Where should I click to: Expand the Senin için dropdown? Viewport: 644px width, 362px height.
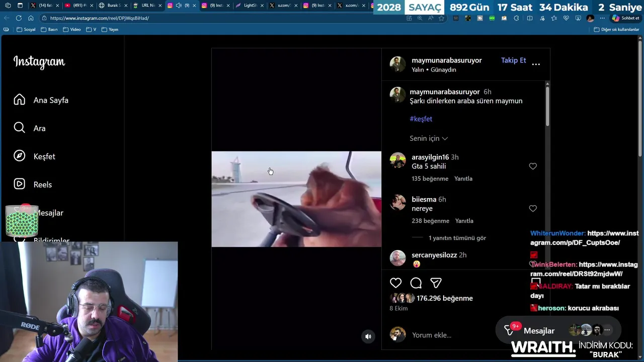pyautogui.click(x=429, y=138)
